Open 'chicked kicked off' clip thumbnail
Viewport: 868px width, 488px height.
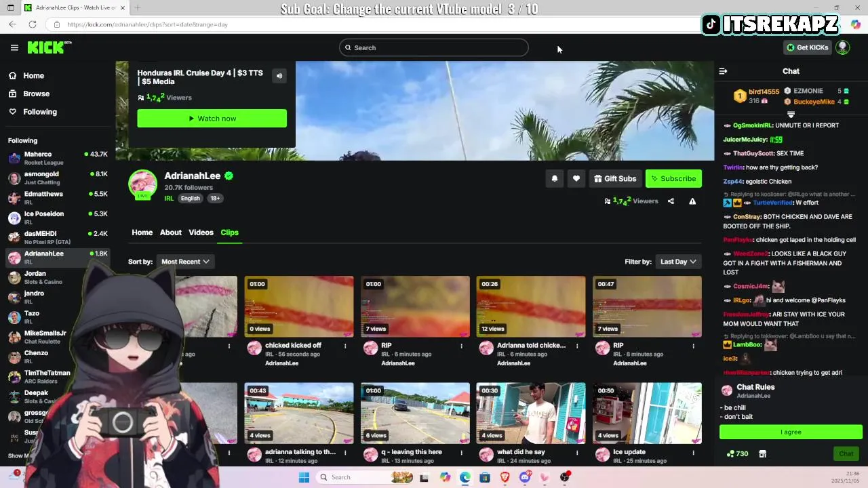coord(299,306)
